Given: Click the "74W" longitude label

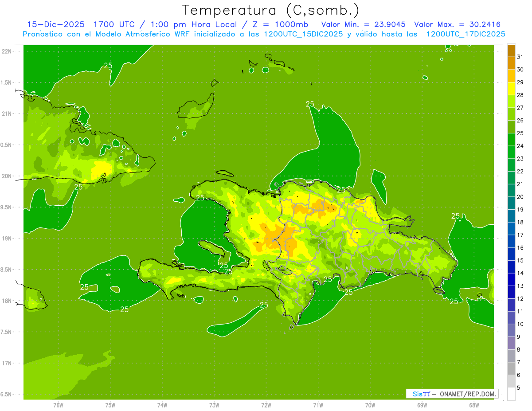Looking at the screenshot, I should point(162,405).
